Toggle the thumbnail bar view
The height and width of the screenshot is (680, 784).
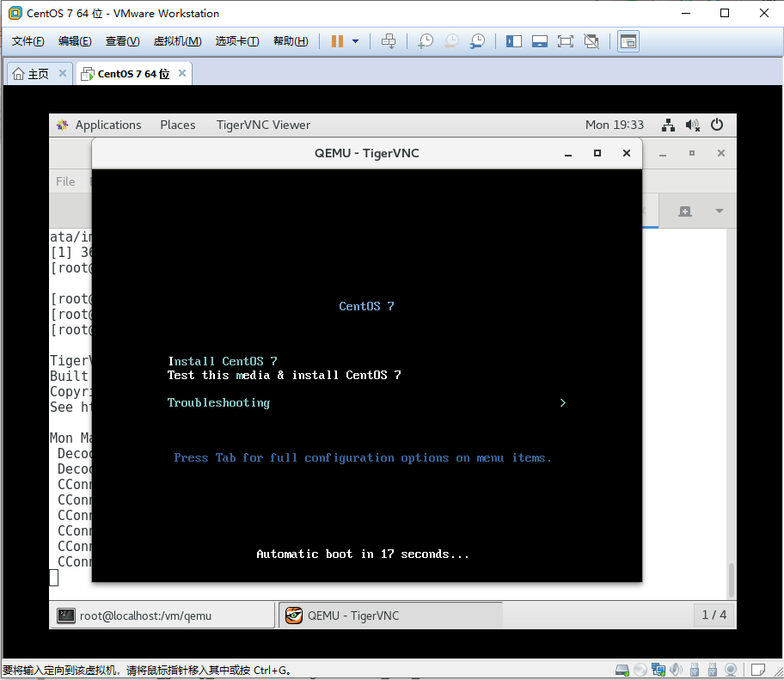(540, 41)
